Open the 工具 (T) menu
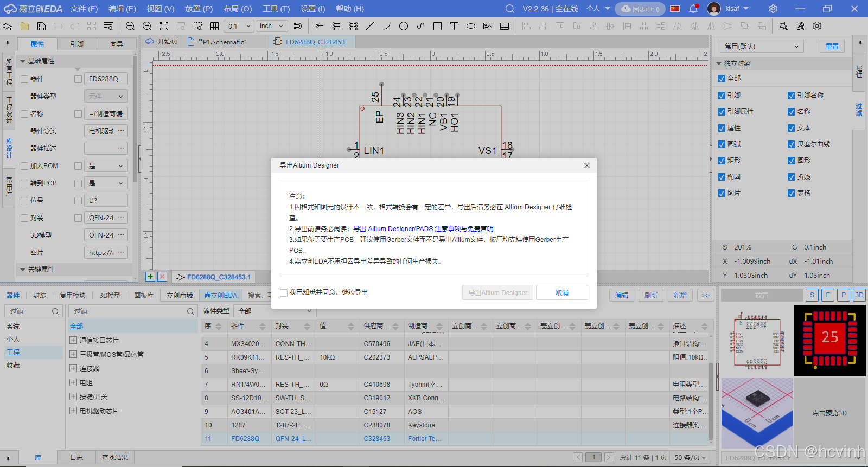Screen dimensions: 868x467 click(276, 9)
